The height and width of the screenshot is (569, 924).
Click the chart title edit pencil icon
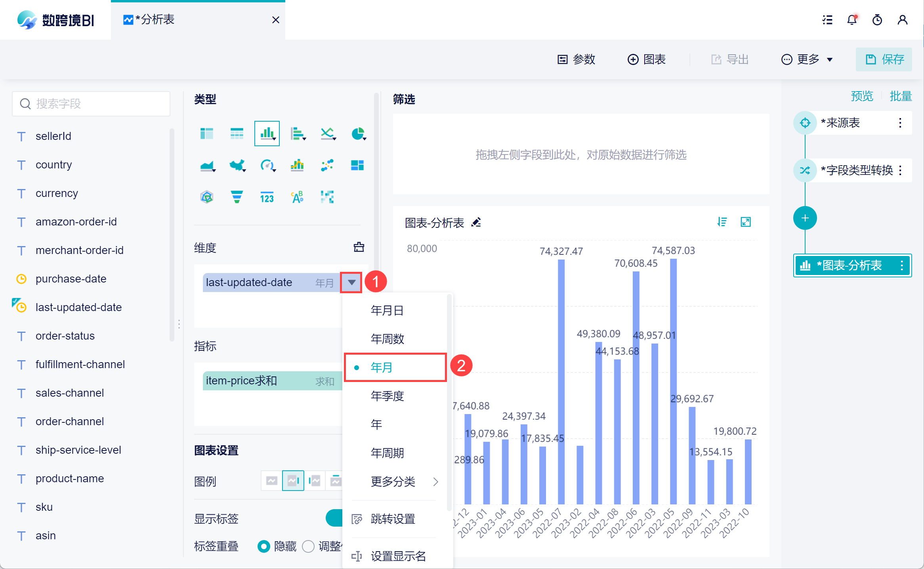[476, 222]
